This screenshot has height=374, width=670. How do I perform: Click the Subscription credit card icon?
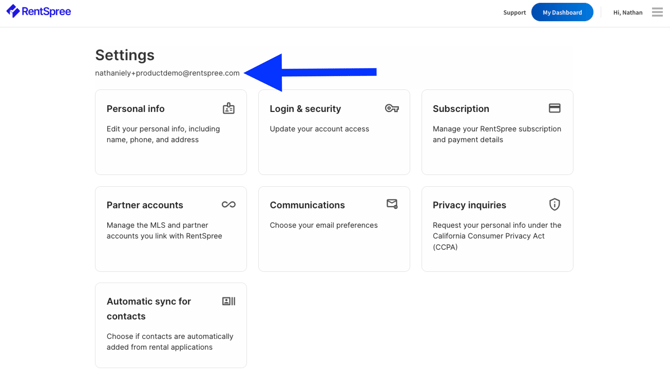tap(554, 108)
